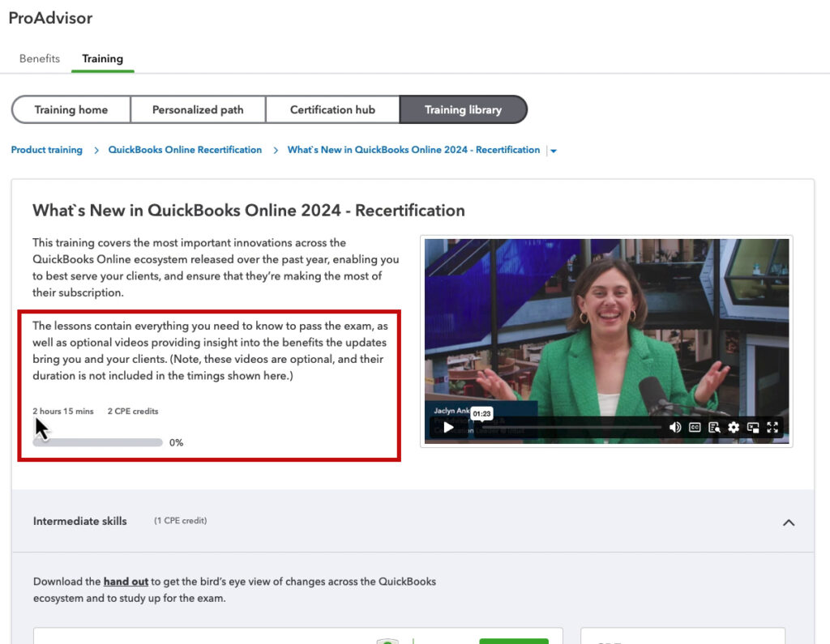The width and height of the screenshot is (830, 644).
Task: Click the 01:23 timestamp marker
Action: (x=481, y=413)
